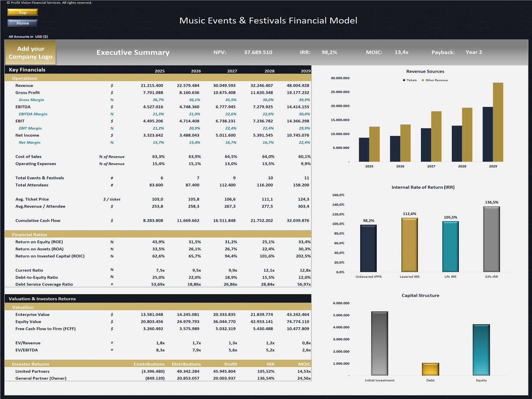Viewport: 532px width, 399px height.
Task: Select the Valuation & Investors Returns header
Action: (42, 299)
